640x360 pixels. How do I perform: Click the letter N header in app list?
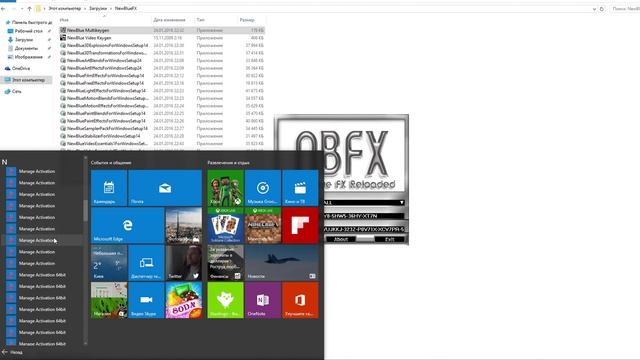(4, 162)
